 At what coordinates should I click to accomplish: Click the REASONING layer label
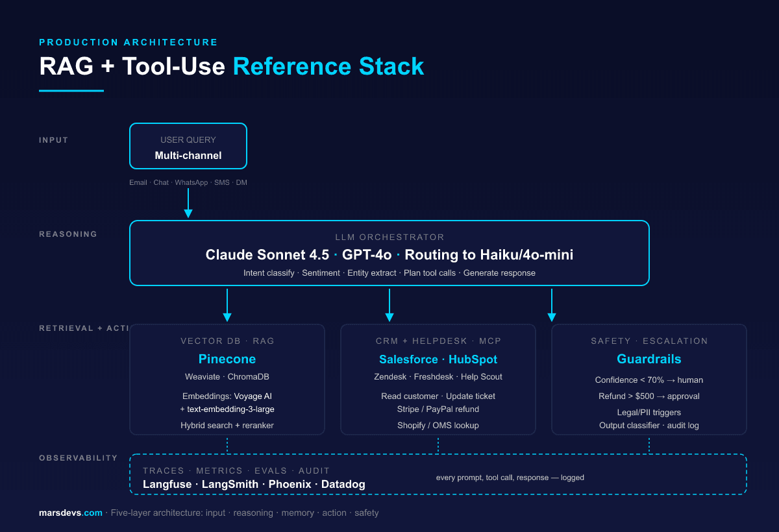[x=68, y=234]
